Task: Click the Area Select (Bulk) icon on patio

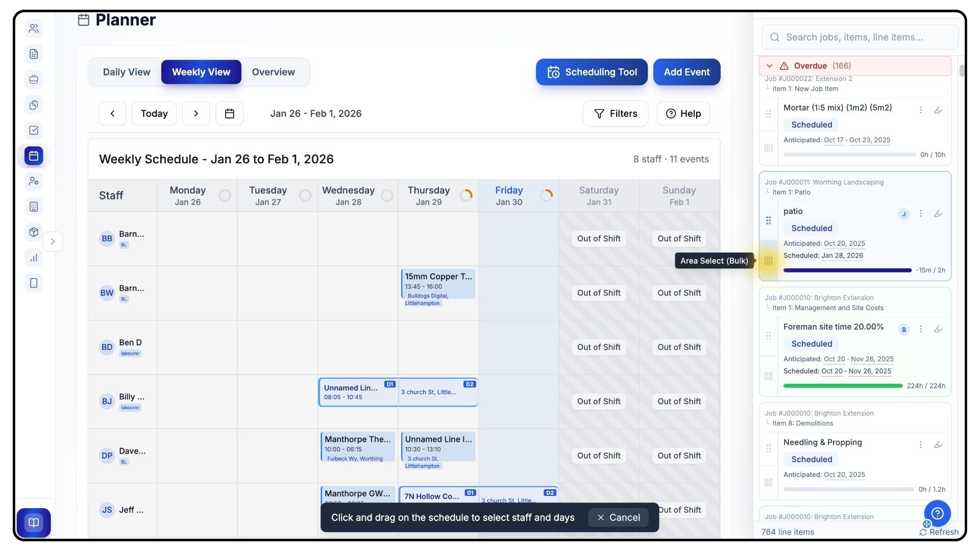Action: point(768,261)
